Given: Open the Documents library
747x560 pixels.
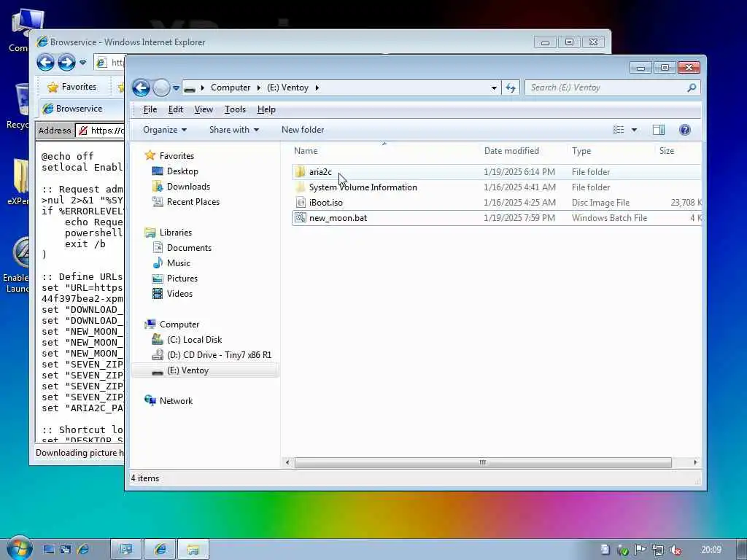Looking at the screenshot, I should pyautogui.click(x=189, y=248).
